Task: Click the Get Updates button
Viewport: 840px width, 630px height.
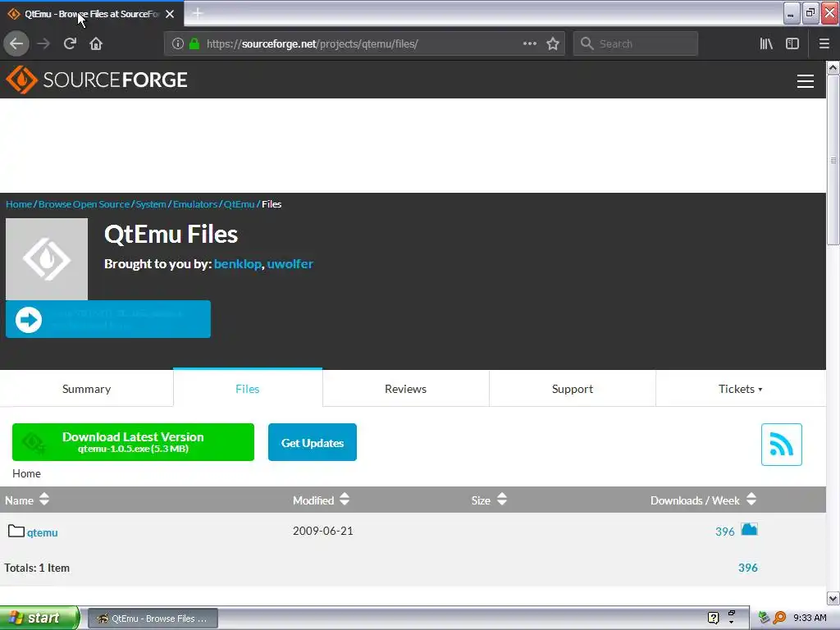Action: (313, 442)
